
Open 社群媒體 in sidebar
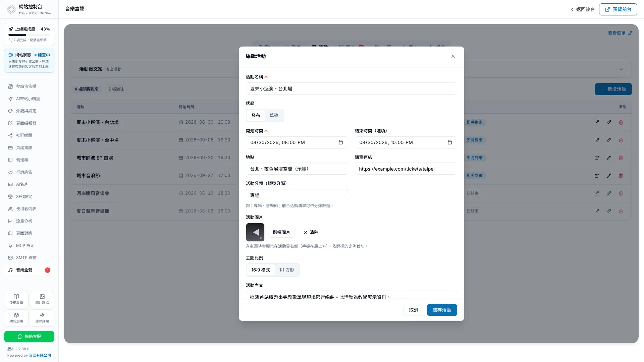(x=29, y=135)
